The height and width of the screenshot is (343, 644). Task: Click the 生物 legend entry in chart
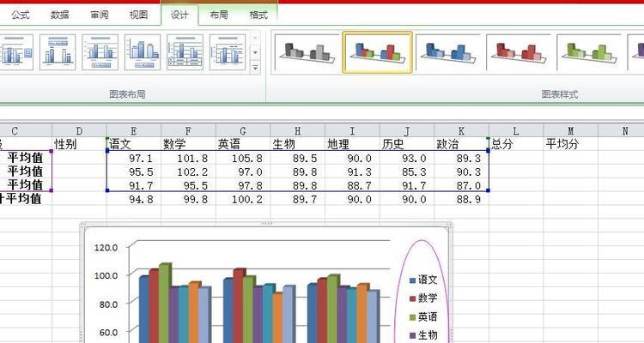tap(423, 335)
